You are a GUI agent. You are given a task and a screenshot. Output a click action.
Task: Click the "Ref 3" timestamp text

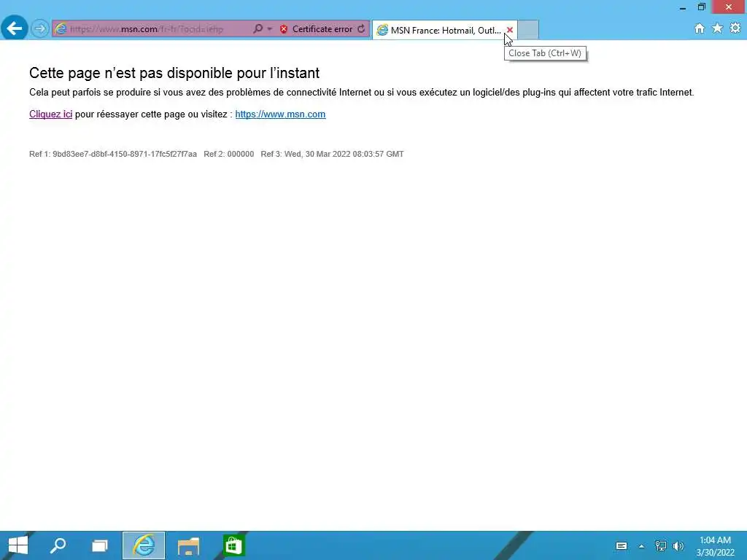coord(332,155)
